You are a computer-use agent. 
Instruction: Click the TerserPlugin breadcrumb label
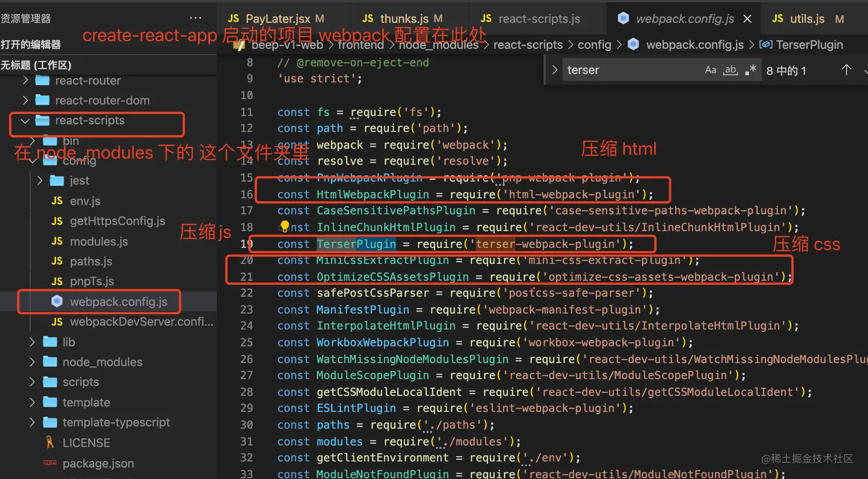click(x=809, y=45)
